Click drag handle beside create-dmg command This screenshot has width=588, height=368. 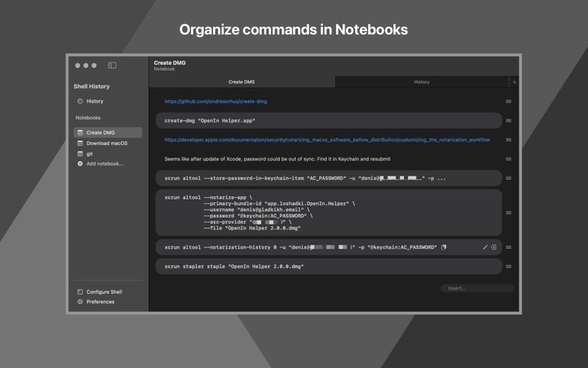[509, 121]
